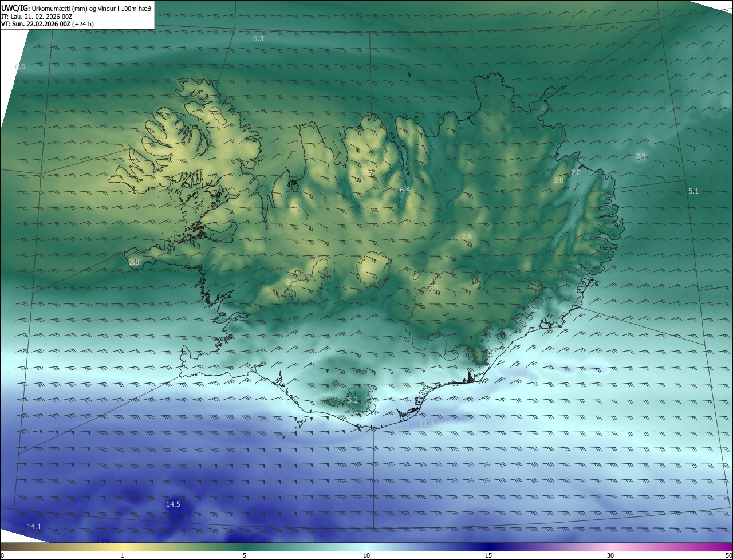Click the "1" tick on the color scale
Screen dimensions: 733x560
123,555
